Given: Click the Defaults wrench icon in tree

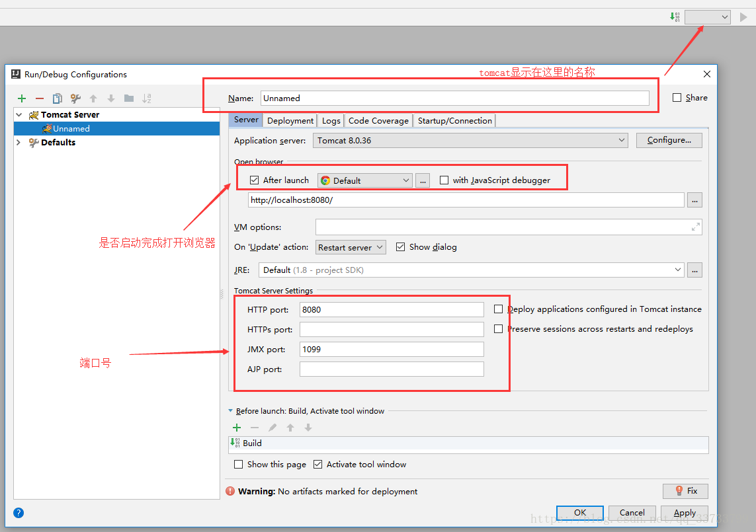Looking at the screenshot, I should pos(34,143).
